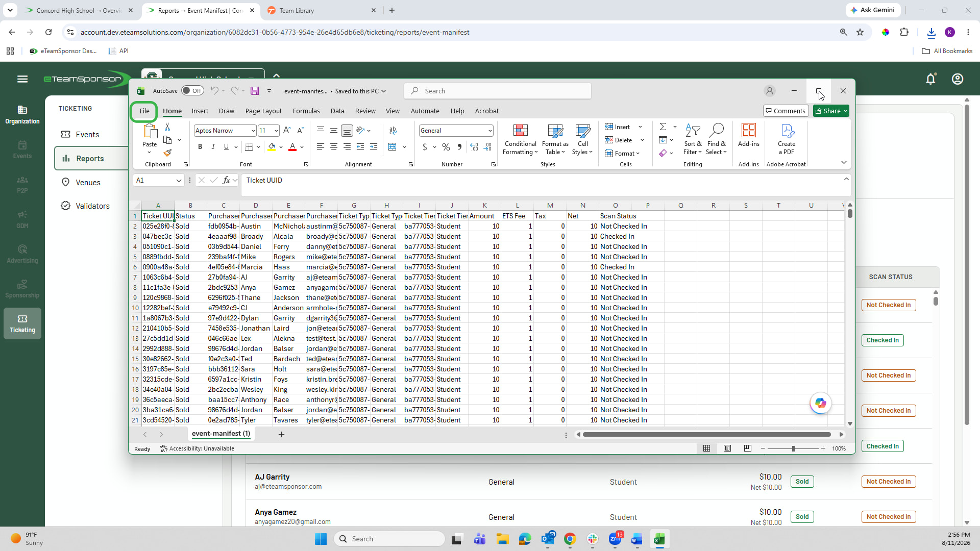Click the Percent Style icon
Image resolution: width=980 pixels, height=551 pixels.
coord(446,147)
